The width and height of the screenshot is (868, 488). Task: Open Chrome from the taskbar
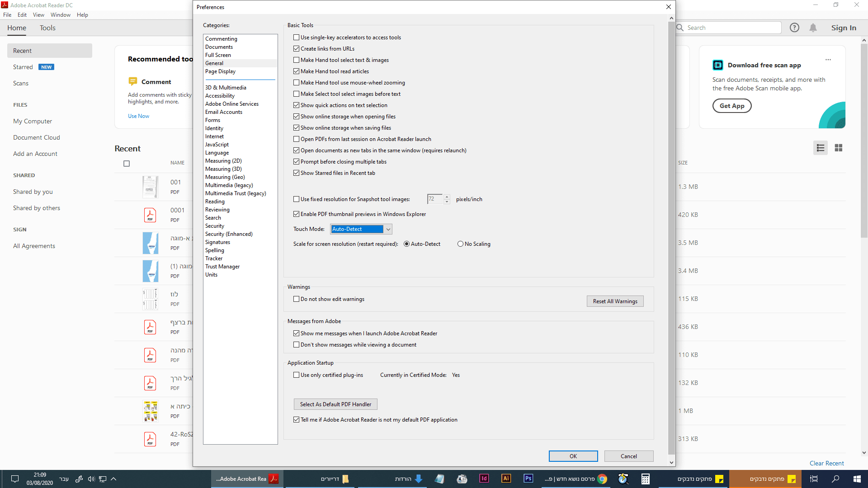click(x=602, y=479)
